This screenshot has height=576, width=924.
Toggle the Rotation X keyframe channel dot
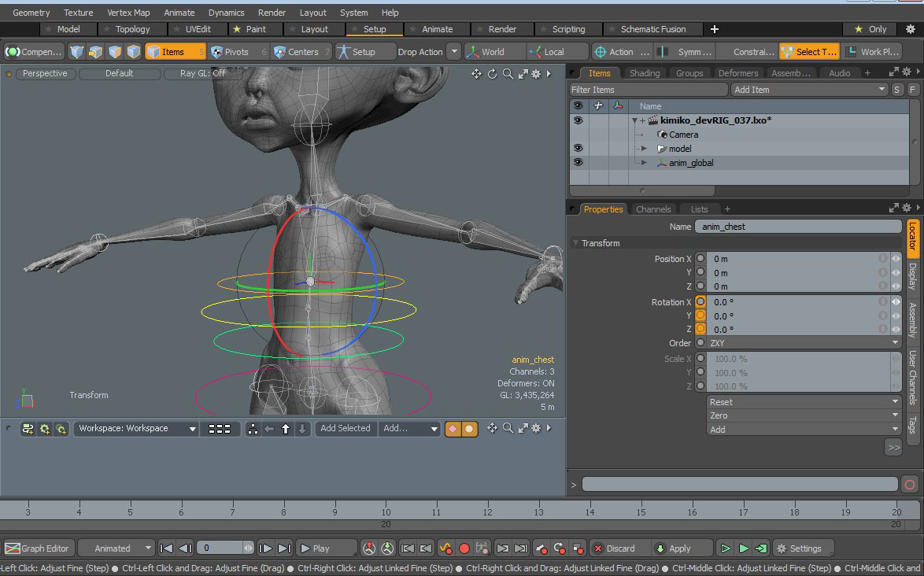pyautogui.click(x=700, y=301)
